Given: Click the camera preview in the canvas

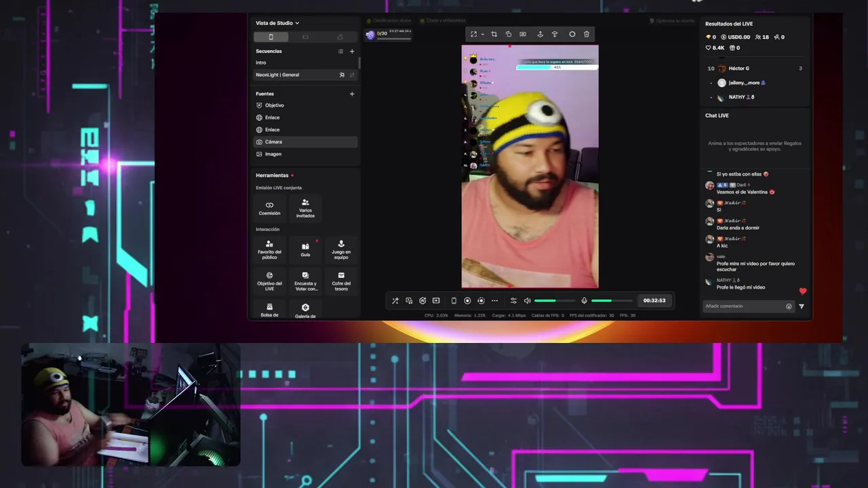Looking at the screenshot, I should (x=530, y=167).
